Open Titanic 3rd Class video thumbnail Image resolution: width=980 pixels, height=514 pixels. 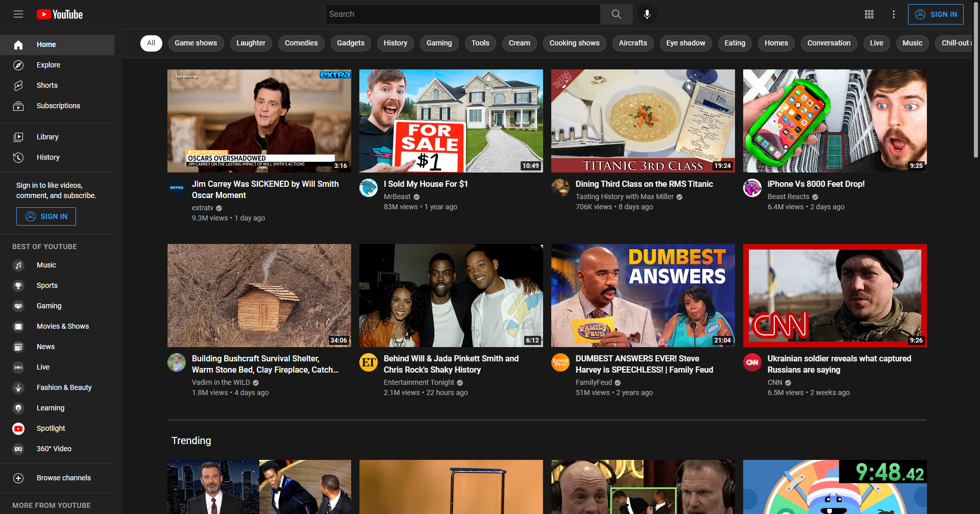643,121
